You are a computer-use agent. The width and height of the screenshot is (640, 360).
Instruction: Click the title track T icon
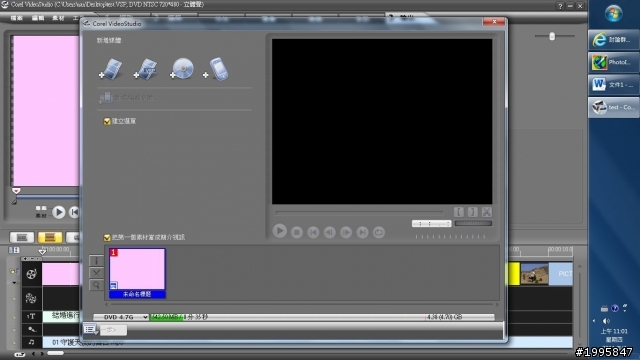pos(31,316)
